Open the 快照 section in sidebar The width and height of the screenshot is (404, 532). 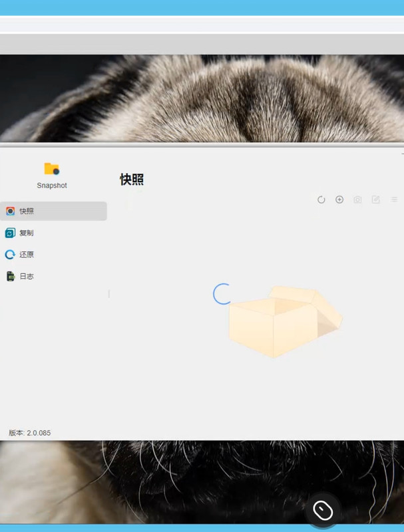coord(53,211)
